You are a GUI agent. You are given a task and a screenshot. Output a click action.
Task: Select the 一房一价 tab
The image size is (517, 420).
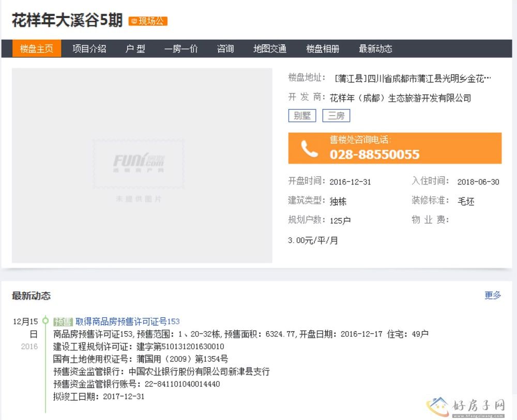coord(181,49)
